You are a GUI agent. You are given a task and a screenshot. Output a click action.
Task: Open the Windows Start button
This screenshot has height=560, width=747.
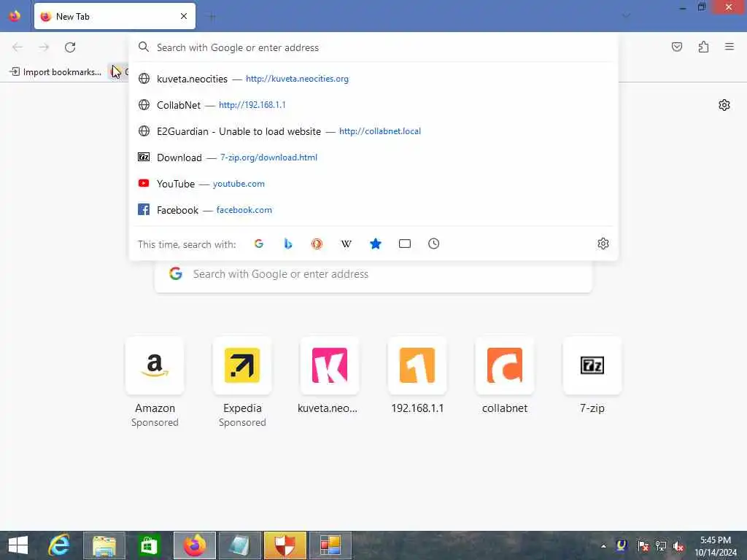coord(18,545)
